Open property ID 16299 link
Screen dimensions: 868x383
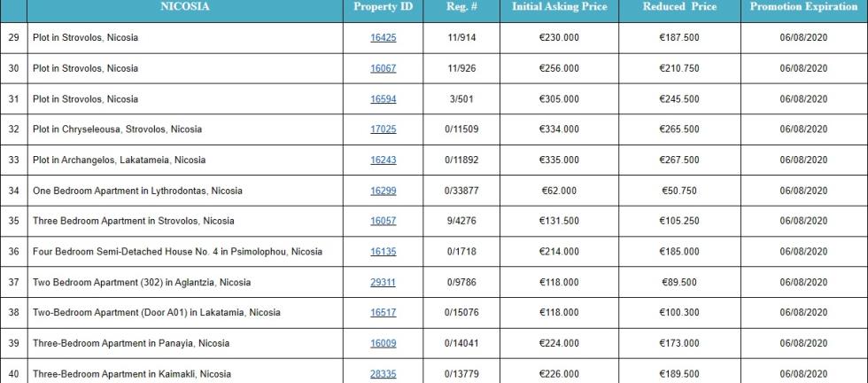[383, 191]
